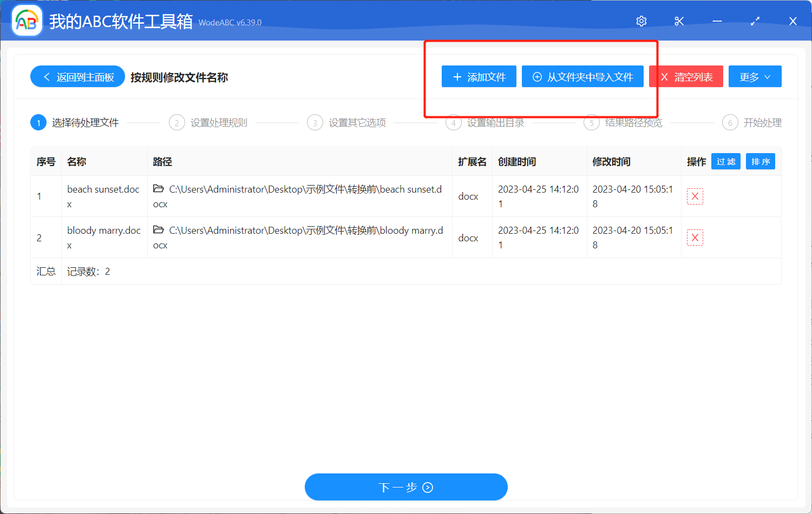This screenshot has width=812, height=514.
Task: Remove beach sunset.docx using its red X icon
Action: click(695, 196)
